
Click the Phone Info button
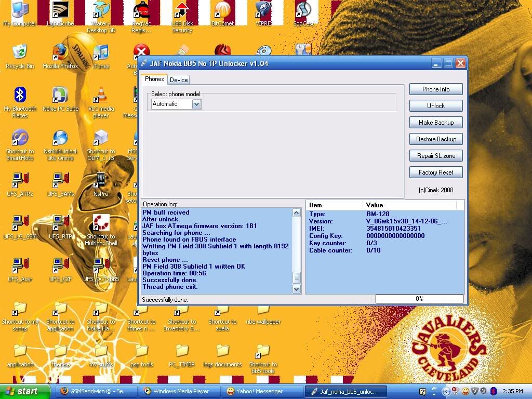pos(435,89)
